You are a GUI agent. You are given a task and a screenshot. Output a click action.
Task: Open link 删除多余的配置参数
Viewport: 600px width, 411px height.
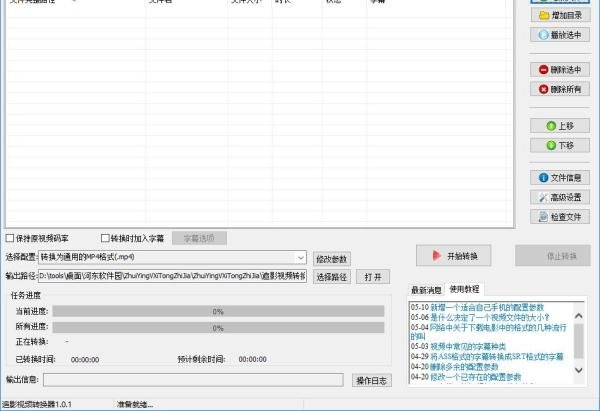coord(464,367)
